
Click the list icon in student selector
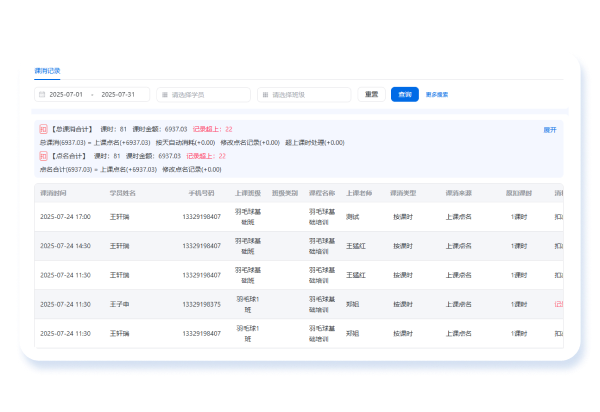[165, 95]
